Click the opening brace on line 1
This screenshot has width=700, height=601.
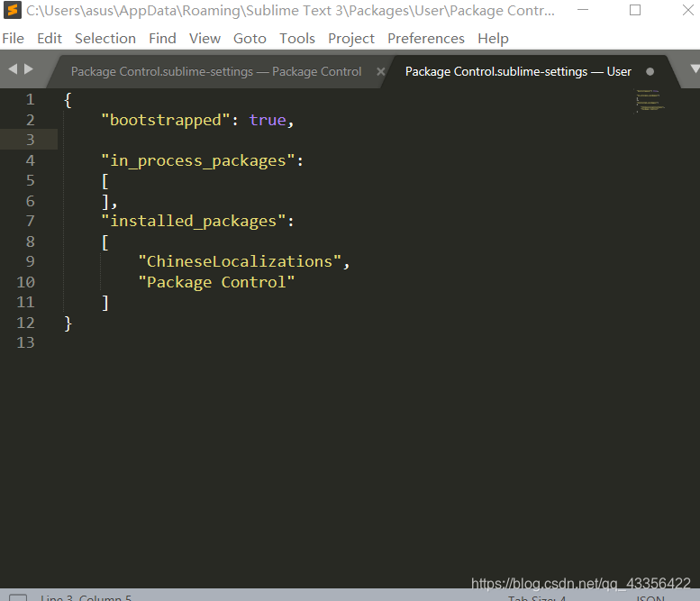click(68, 100)
